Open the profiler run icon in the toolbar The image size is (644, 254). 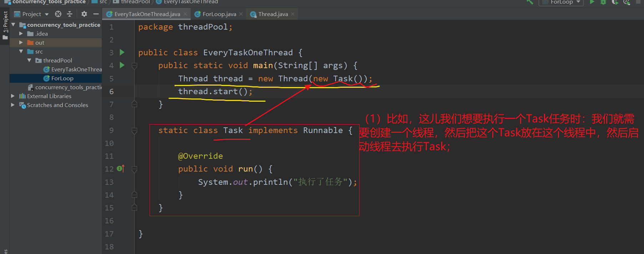[x=627, y=2]
